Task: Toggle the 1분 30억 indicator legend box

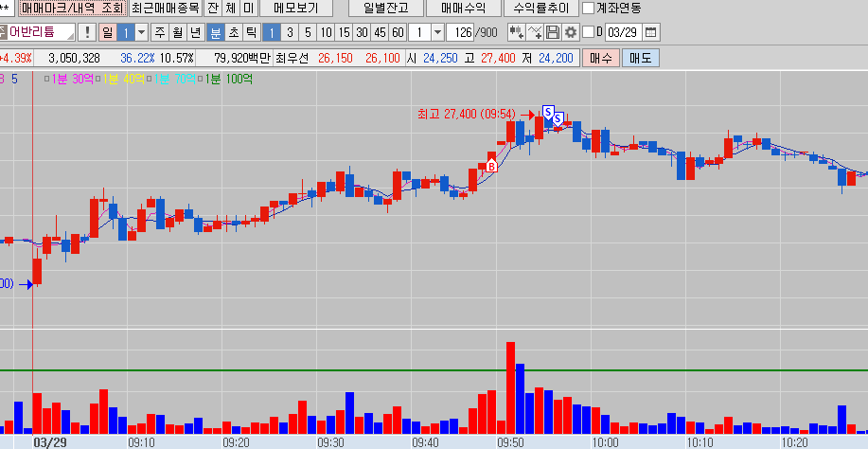Action: point(46,79)
